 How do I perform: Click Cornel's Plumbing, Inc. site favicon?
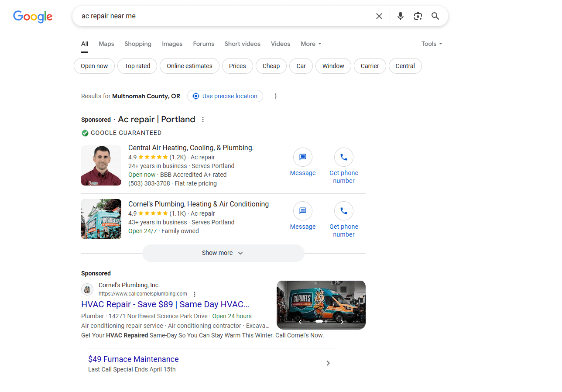click(87, 289)
